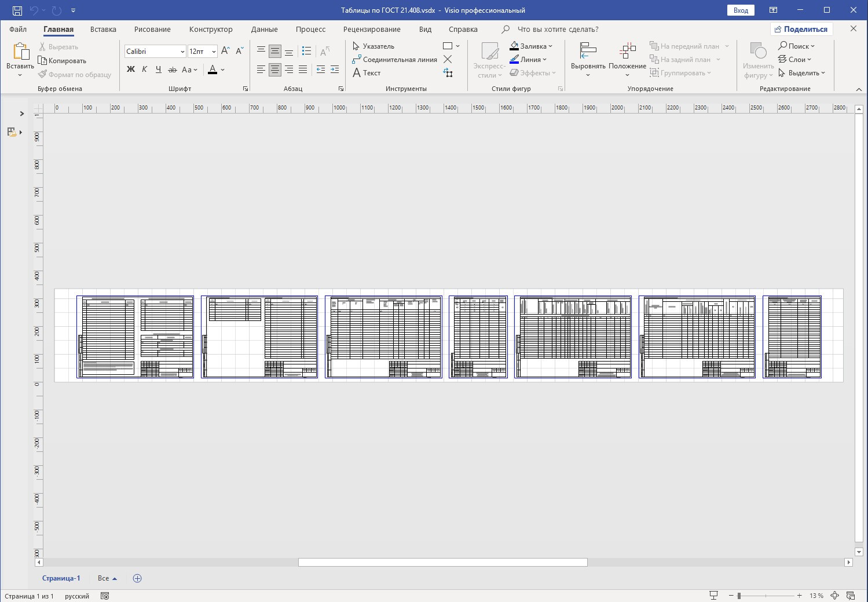The width and height of the screenshot is (868, 602).
Task: Switch to the Вставка ribbon tab
Action: (x=103, y=29)
